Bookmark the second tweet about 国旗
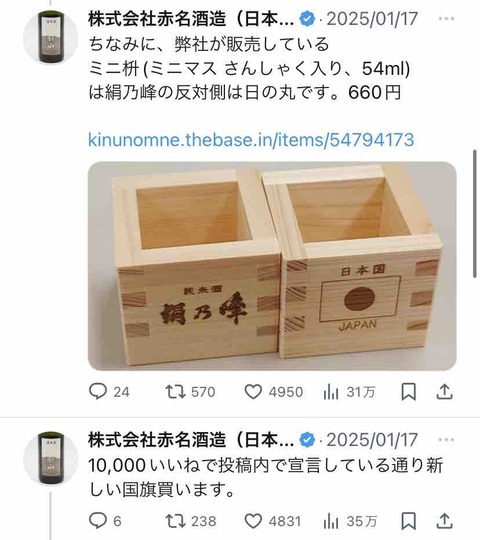 click(409, 521)
